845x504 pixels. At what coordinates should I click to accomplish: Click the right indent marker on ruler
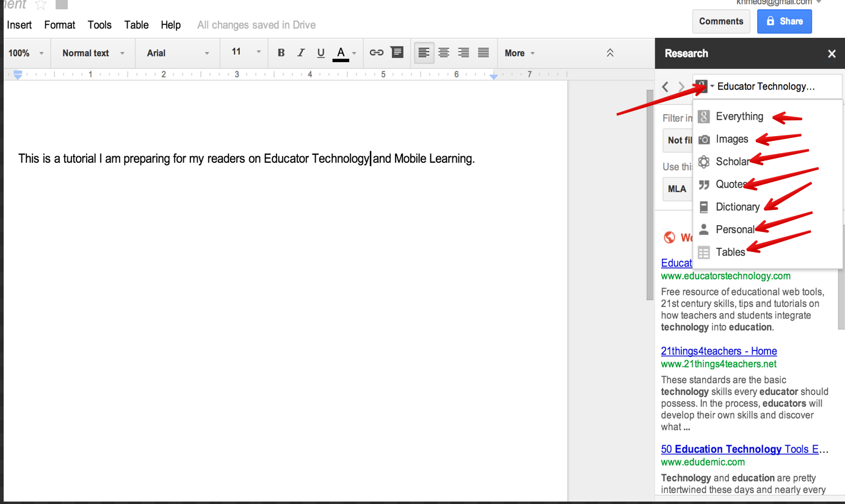pyautogui.click(x=493, y=76)
